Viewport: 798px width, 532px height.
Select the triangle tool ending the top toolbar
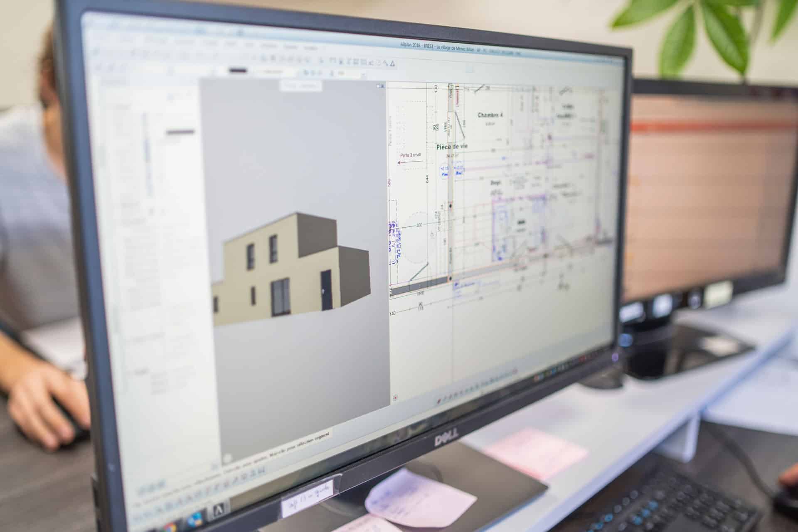click(393, 64)
